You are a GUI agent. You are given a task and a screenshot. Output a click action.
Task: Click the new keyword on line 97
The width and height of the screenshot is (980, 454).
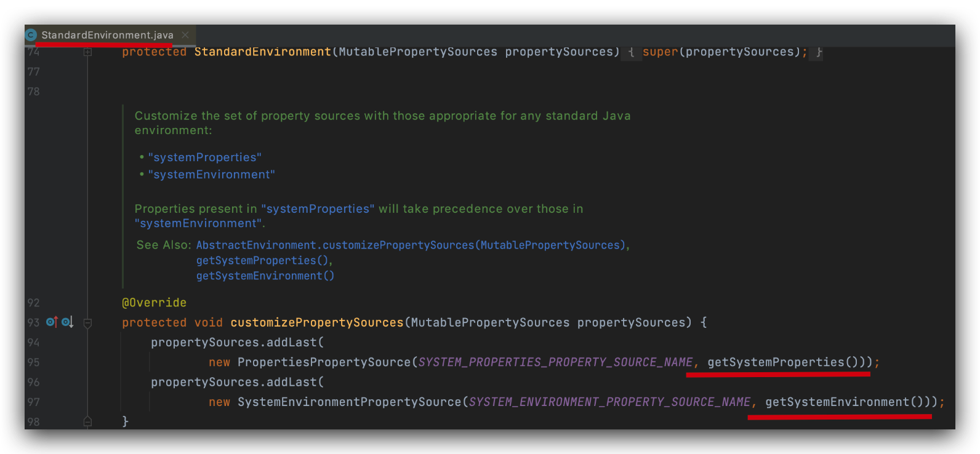click(x=219, y=402)
